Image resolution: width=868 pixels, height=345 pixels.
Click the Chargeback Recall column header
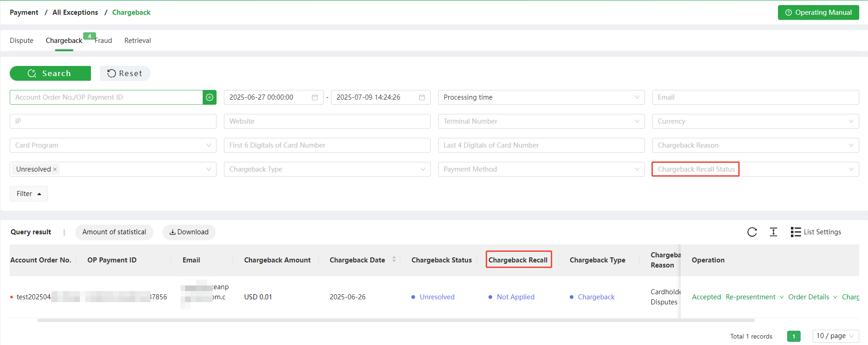coord(518,260)
